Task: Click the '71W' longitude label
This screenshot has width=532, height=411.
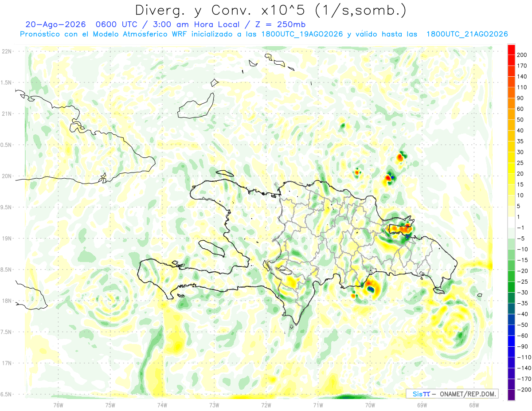Action: [318, 405]
